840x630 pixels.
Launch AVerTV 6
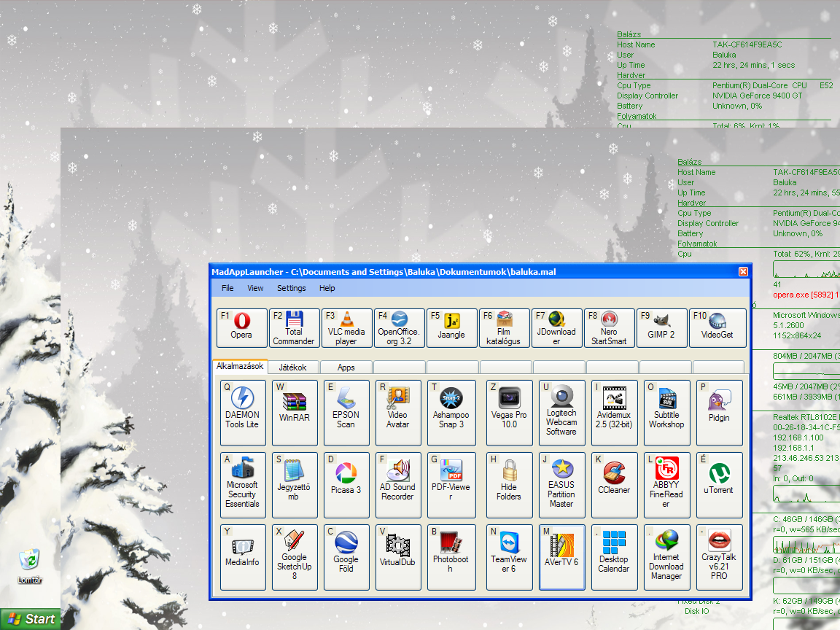click(562, 557)
